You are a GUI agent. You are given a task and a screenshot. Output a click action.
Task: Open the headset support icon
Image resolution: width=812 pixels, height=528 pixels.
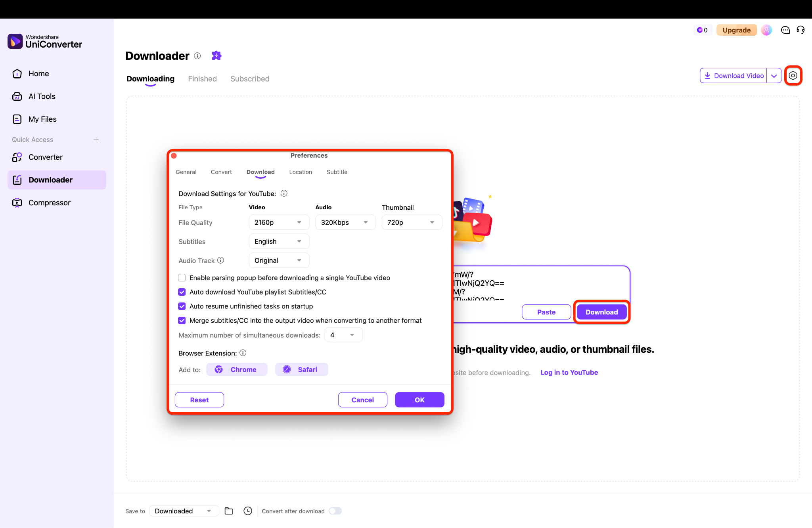[x=801, y=30]
